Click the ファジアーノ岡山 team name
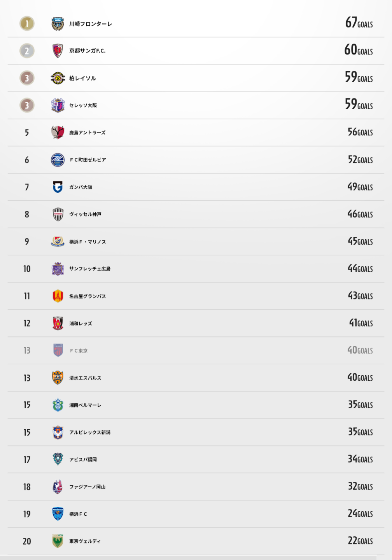 click(x=87, y=486)
